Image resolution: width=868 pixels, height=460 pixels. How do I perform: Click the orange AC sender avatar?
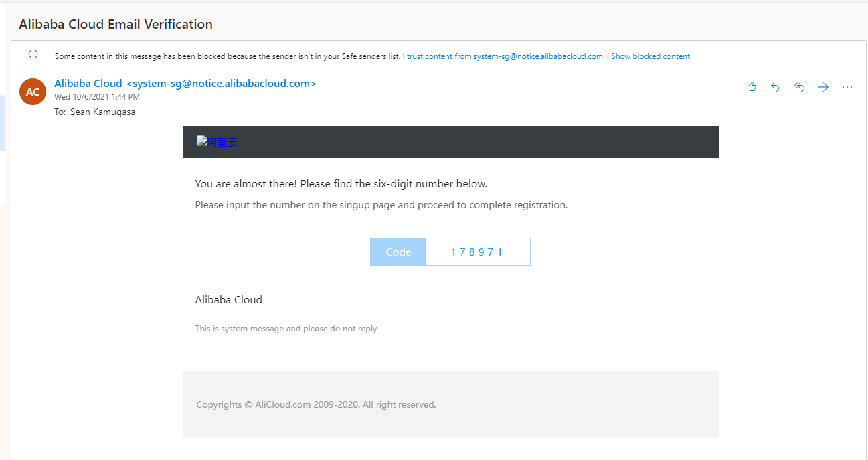(33, 92)
